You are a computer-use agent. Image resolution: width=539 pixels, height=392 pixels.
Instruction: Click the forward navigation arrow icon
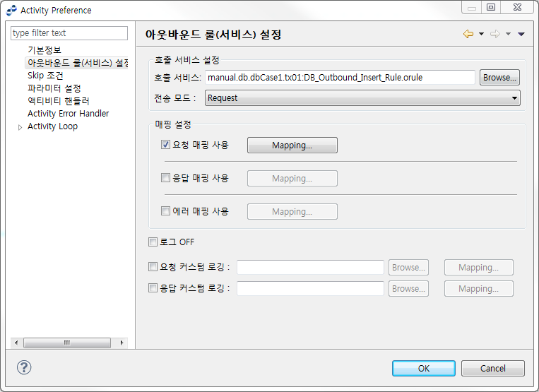tap(494, 34)
